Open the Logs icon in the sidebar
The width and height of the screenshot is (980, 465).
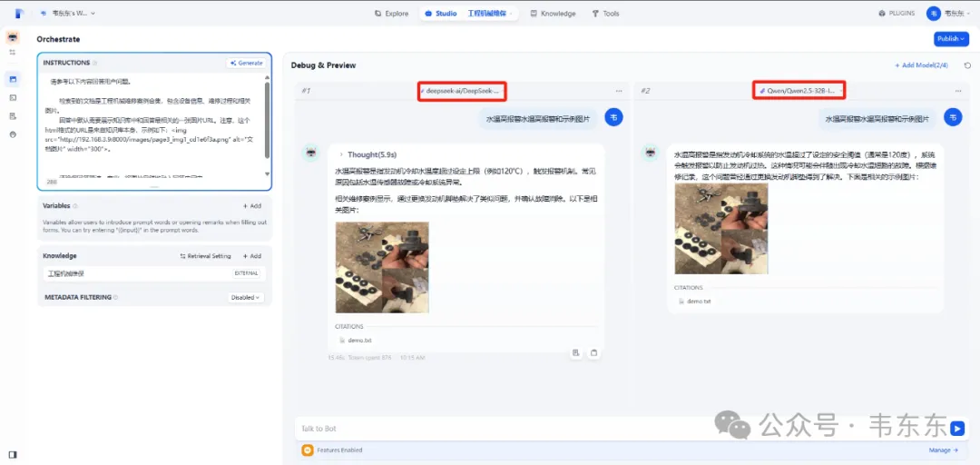pos(14,115)
